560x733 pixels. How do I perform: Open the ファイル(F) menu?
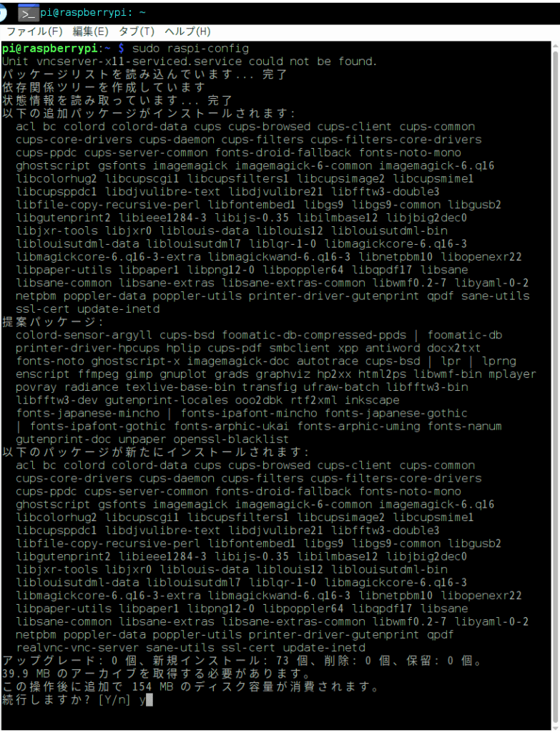pos(34,31)
